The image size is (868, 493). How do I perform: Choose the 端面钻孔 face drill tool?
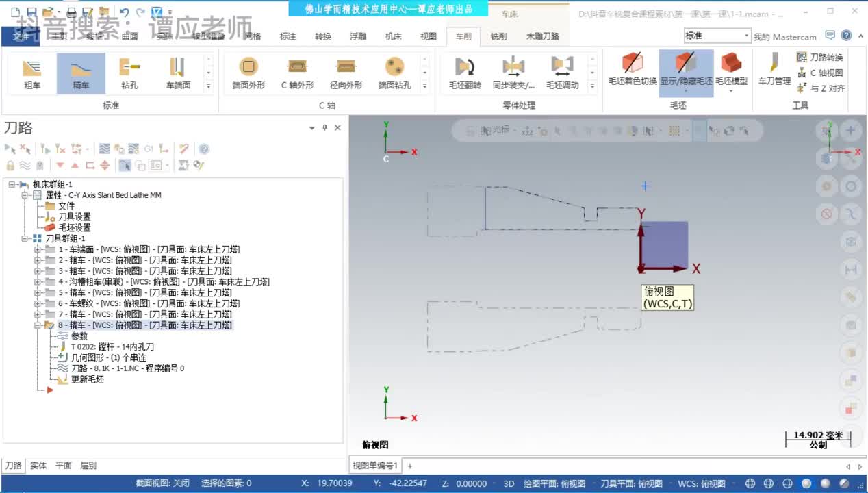tap(394, 73)
